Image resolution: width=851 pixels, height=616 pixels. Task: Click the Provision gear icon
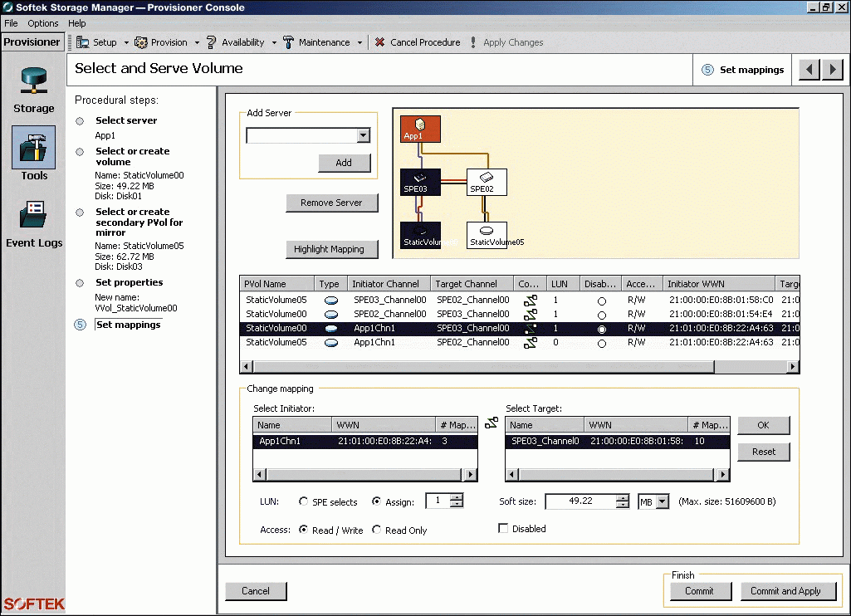(x=140, y=42)
